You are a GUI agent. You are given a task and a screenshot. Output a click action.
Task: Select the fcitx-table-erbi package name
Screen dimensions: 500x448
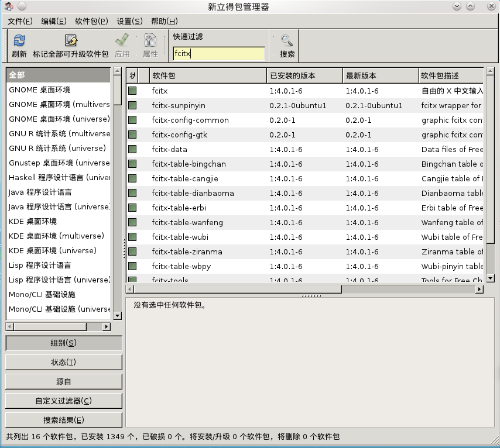coord(179,208)
